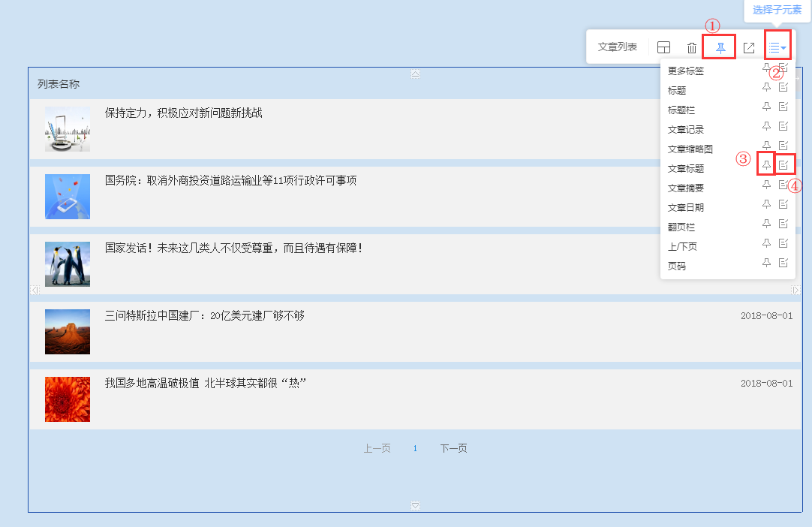The image size is (812, 527).
Task: Toggle the pin beside 文章标题
Action: (766, 164)
